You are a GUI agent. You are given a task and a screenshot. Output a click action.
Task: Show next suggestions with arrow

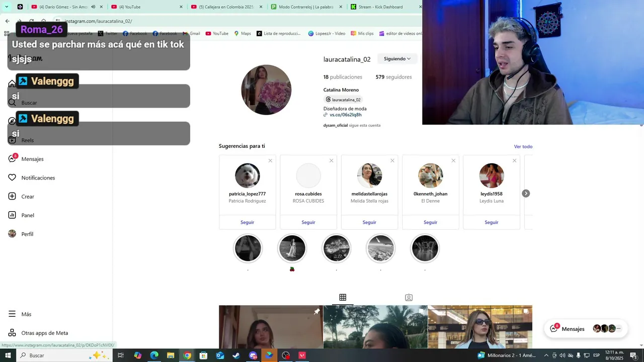(x=526, y=194)
